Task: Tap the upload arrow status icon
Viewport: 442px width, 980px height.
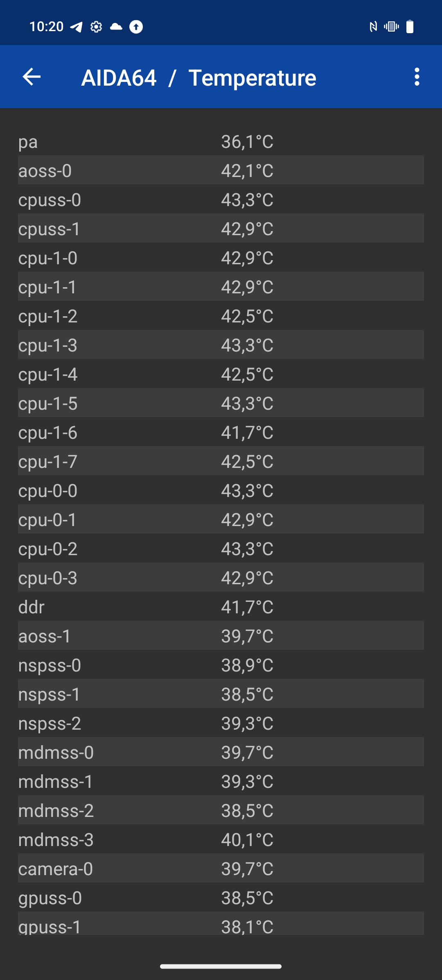Action: pos(136,27)
